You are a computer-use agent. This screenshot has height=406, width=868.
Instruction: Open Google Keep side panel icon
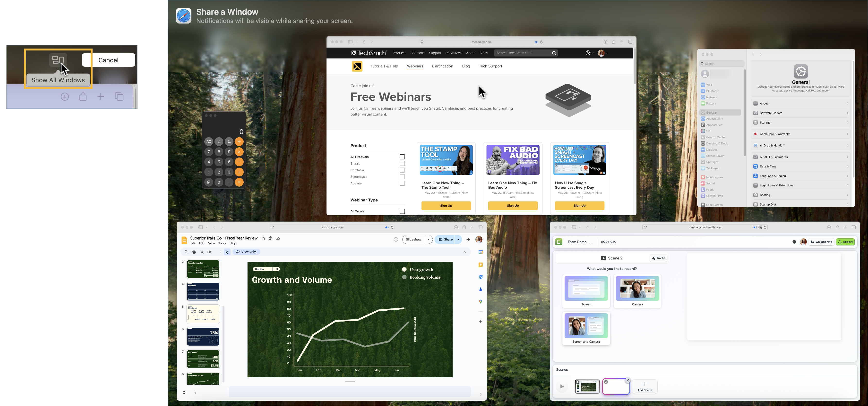point(481,265)
